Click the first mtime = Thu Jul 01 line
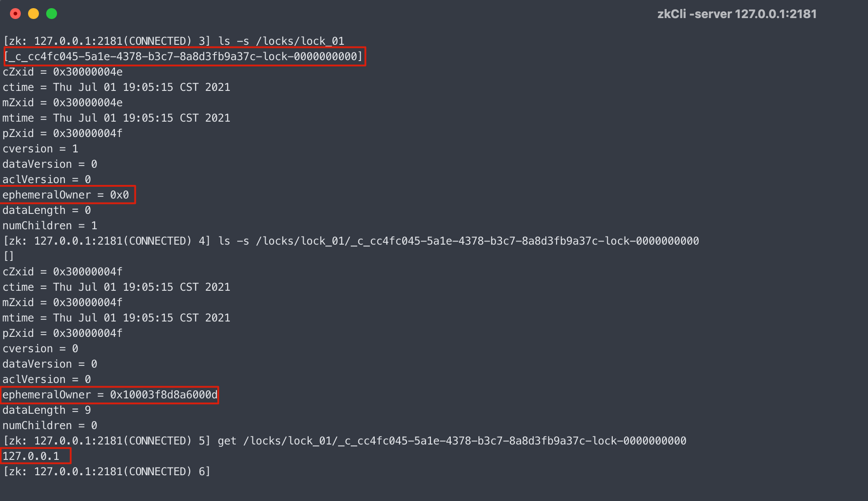 (116, 118)
